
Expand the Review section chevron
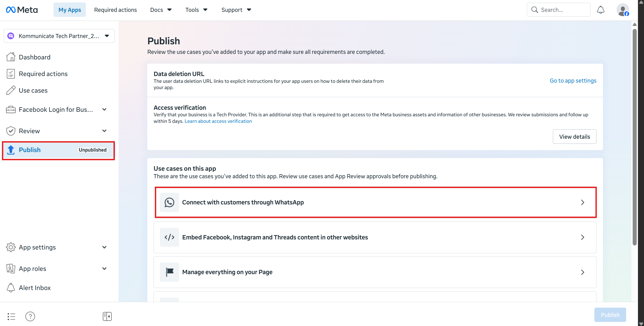pyautogui.click(x=104, y=131)
